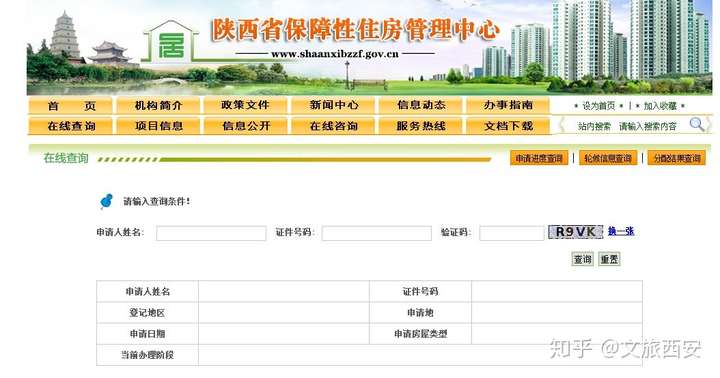Viewport: 720px width, 378px height.
Task: Click the 重置 button
Action: [x=609, y=260]
